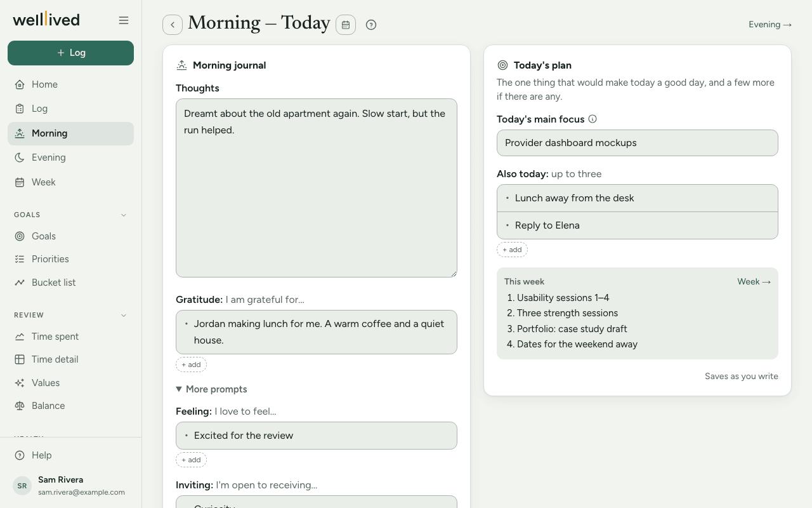This screenshot has width=812, height=508.
Task: Click the back arrow beside Morning title
Action: click(x=173, y=25)
